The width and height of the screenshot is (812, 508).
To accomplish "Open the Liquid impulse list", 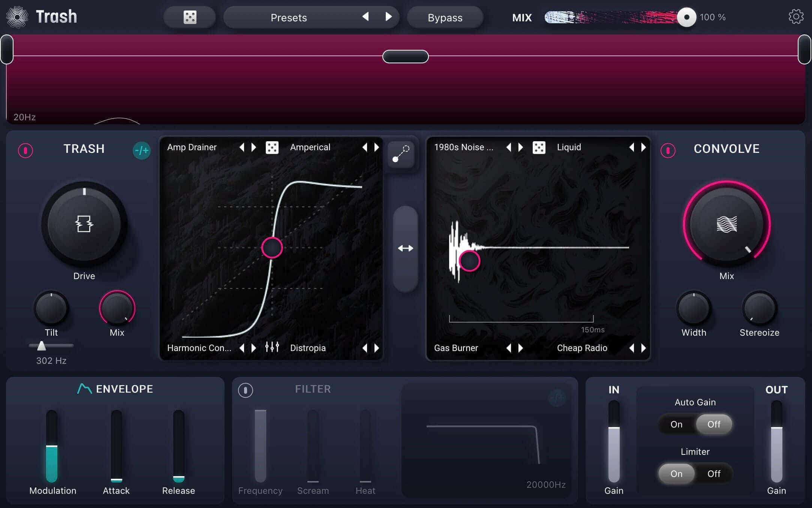I will tap(569, 147).
